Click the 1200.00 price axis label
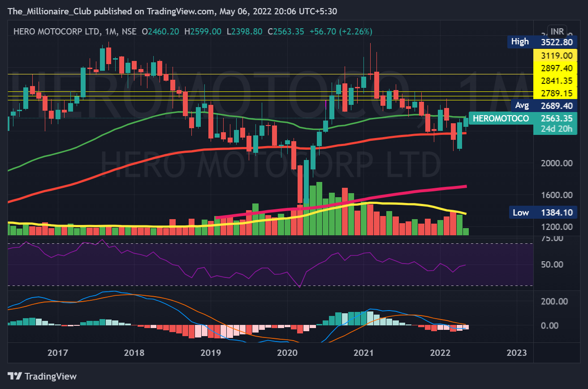 tap(557, 227)
